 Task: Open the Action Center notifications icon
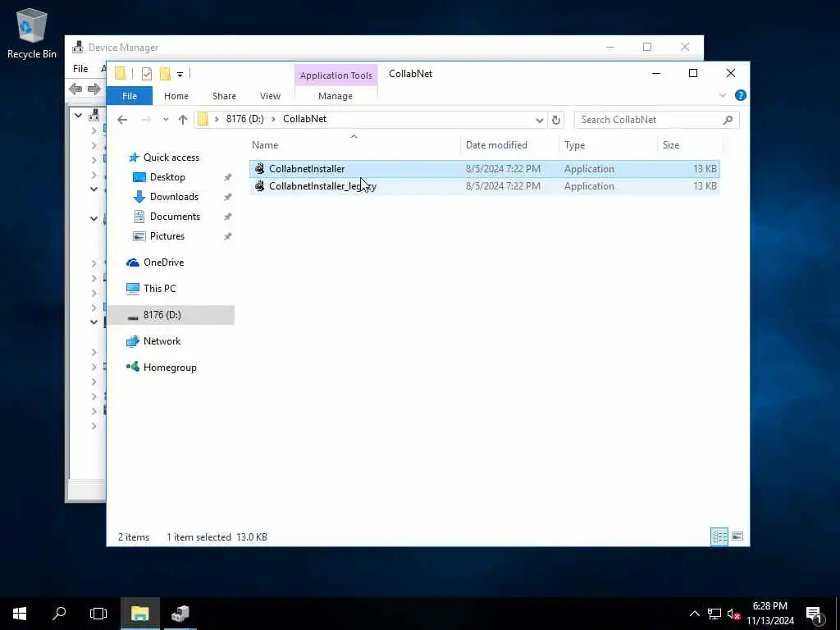click(x=815, y=614)
